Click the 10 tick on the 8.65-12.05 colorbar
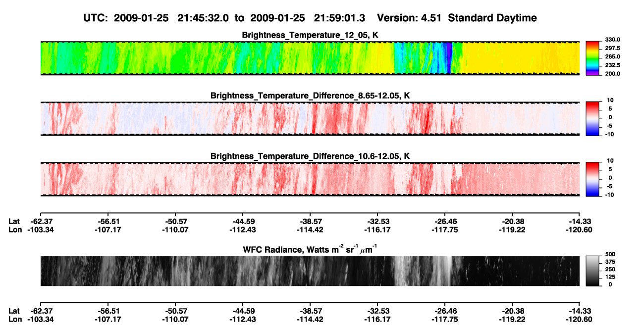Screen dimensions: 644x330 (611, 99)
